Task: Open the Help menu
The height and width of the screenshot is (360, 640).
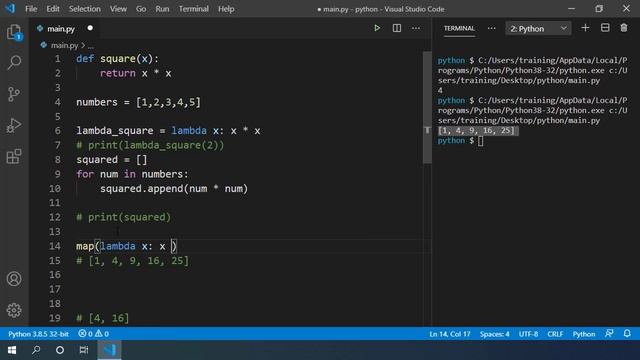Action: click(226, 9)
